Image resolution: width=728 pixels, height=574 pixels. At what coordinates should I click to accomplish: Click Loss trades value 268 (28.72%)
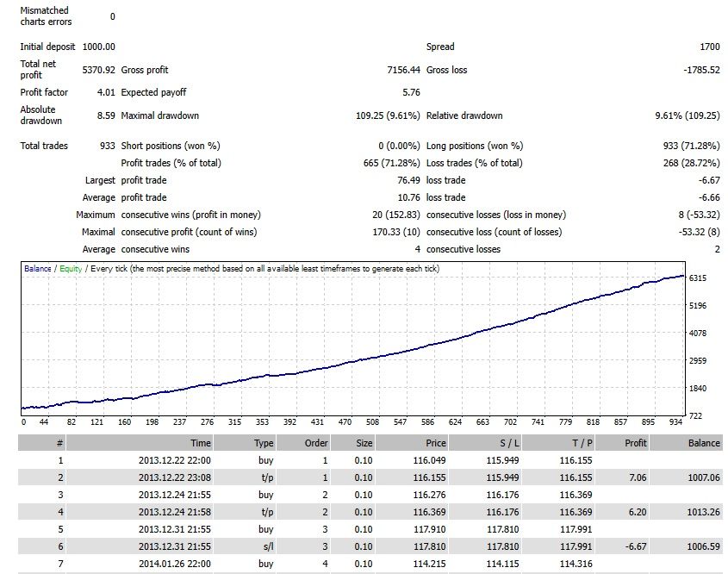point(691,163)
